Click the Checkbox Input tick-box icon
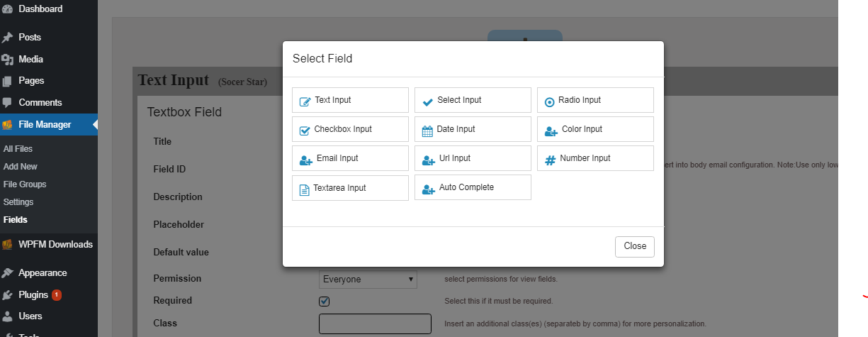Screen dimensions: 868x337 [305, 131]
